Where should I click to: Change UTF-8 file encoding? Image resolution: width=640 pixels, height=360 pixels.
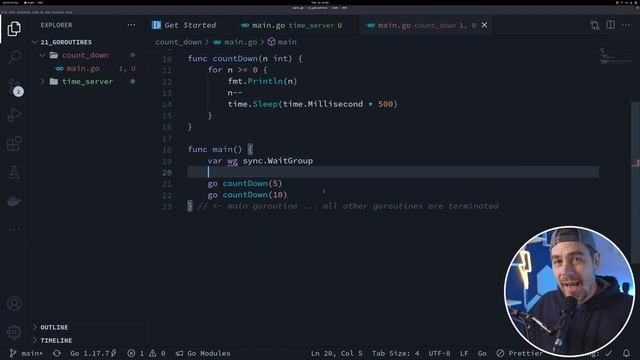coord(439,353)
